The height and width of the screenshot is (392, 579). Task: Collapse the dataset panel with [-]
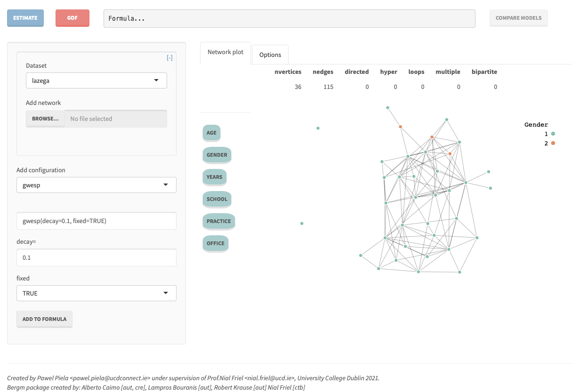(169, 58)
